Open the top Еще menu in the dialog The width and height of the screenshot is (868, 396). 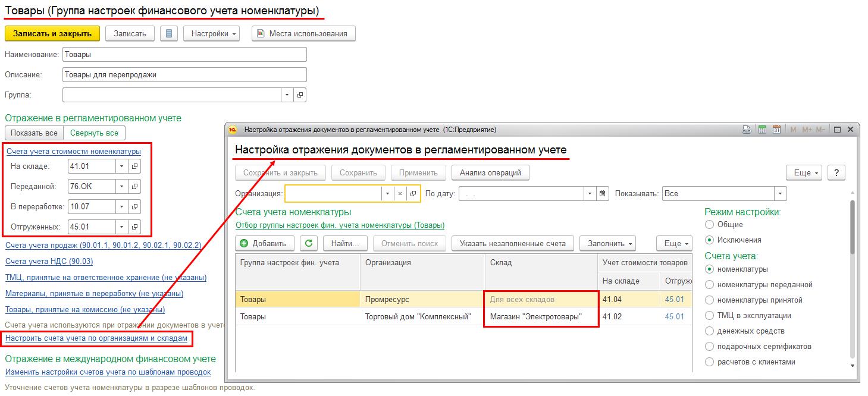tap(804, 172)
